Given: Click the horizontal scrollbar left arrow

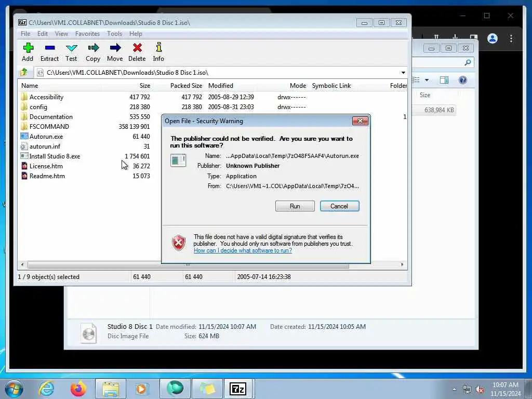Looking at the screenshot, I should (22, 264).
